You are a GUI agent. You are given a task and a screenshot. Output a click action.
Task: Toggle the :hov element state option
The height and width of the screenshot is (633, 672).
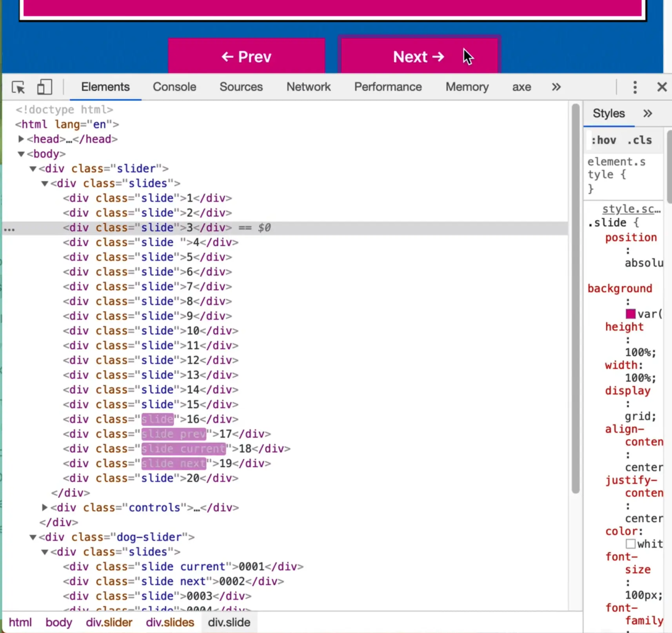[604, 140]
